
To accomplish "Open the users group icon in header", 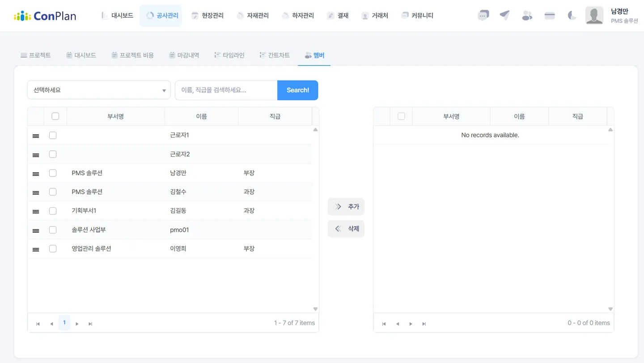I will 527,15.
